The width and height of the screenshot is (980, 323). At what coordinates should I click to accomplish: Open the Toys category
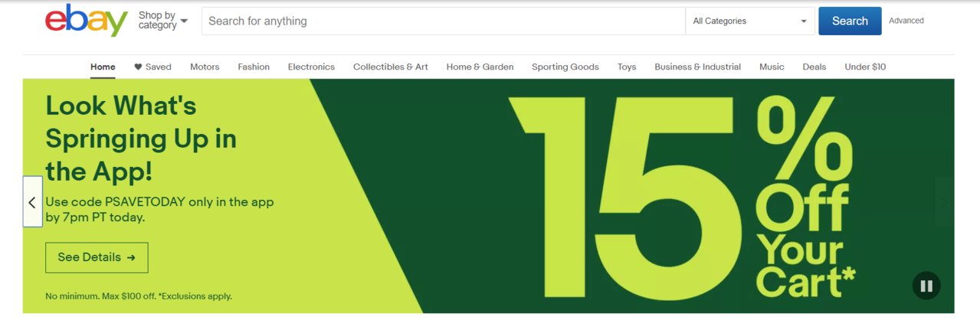tap(627, 67)
